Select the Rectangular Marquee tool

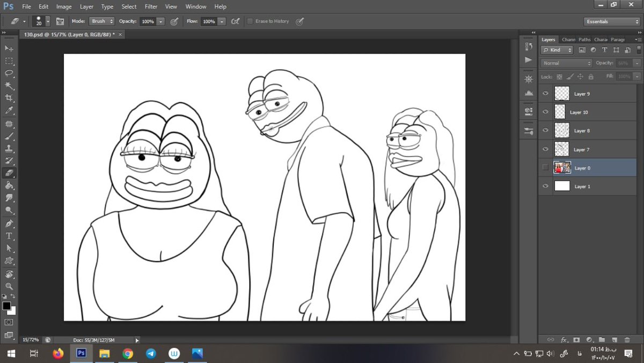(x=9, y=61)
